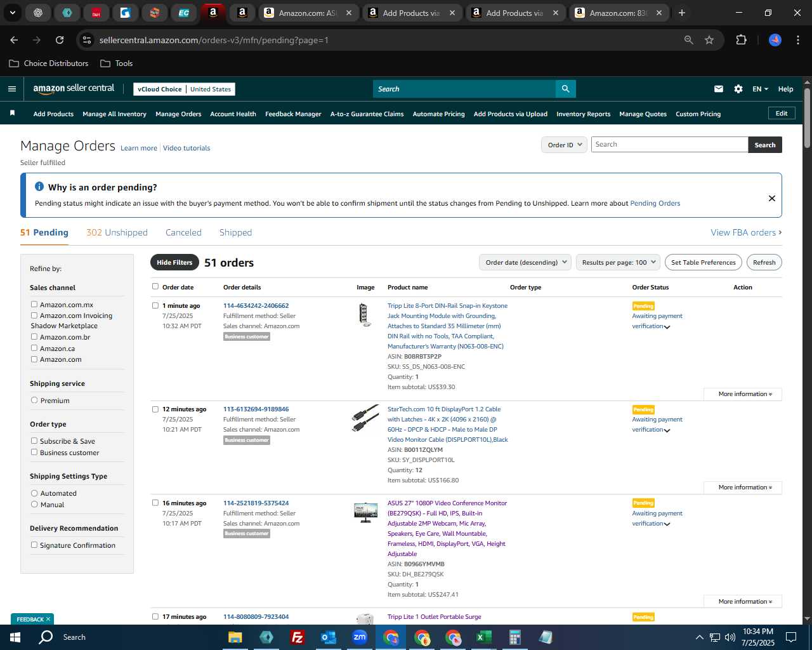Tick the Amazon.ca checkbox

click(x=34, y=348)
